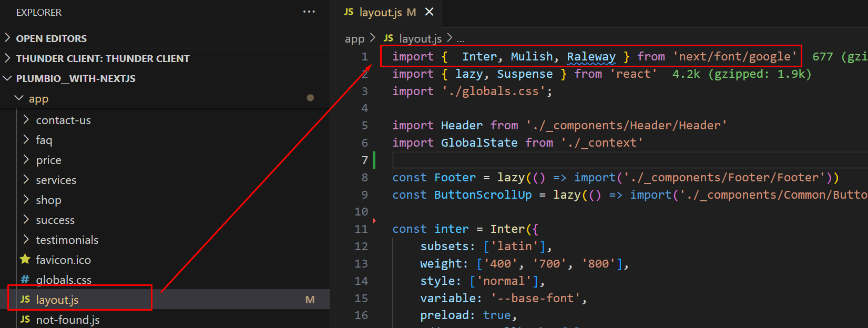
Task: Click the './_components/Header/Header' path string
Action: (x=626, y=125)
